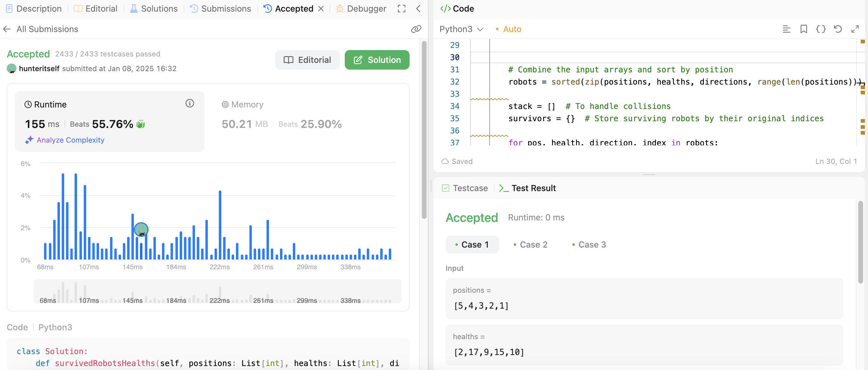Click the green Solution button
The height and width of the screenshot is (370, 868).
pyautogui.click(x=377, y=60)
